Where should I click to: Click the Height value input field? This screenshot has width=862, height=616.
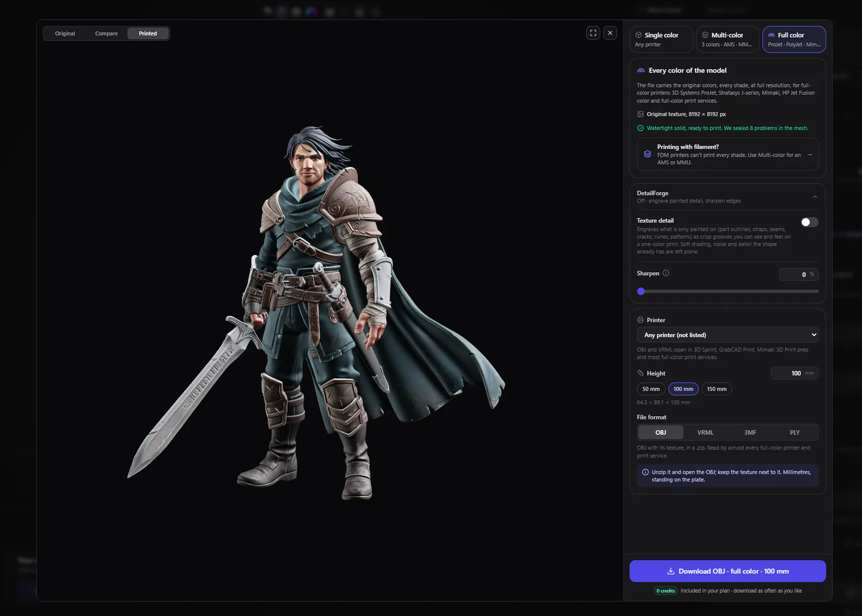[x=795, y=373]
